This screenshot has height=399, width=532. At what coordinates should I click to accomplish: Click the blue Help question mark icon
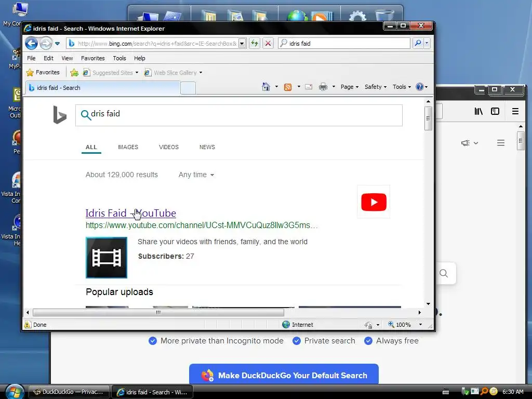click(x=420, y=87)
